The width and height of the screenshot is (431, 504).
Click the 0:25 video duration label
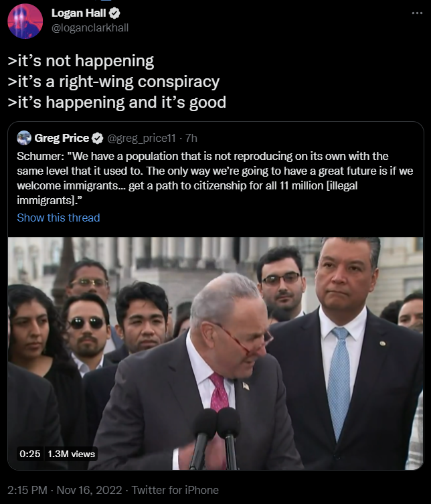(30, 454)
